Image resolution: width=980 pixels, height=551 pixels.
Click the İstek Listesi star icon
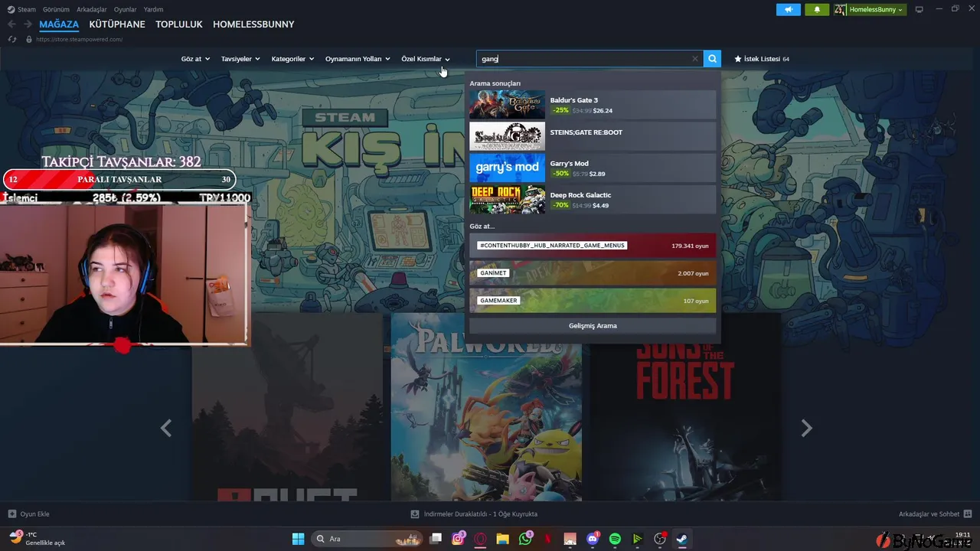(738, 59)
